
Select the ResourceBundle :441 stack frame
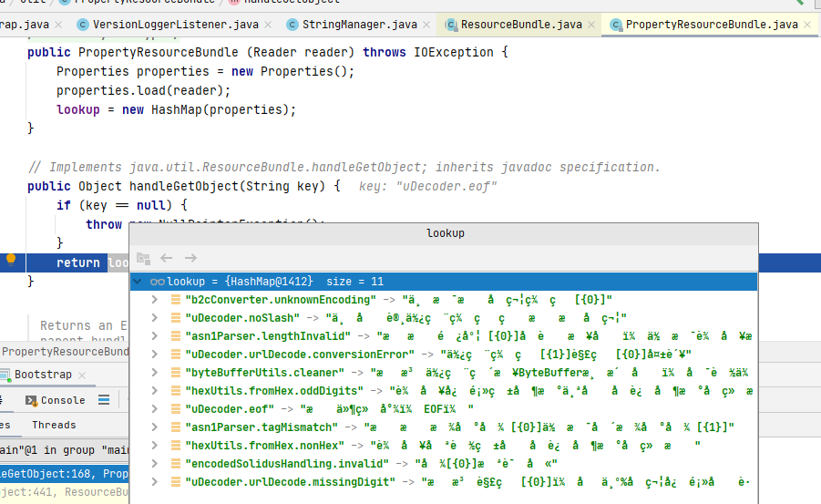(64, 492)
